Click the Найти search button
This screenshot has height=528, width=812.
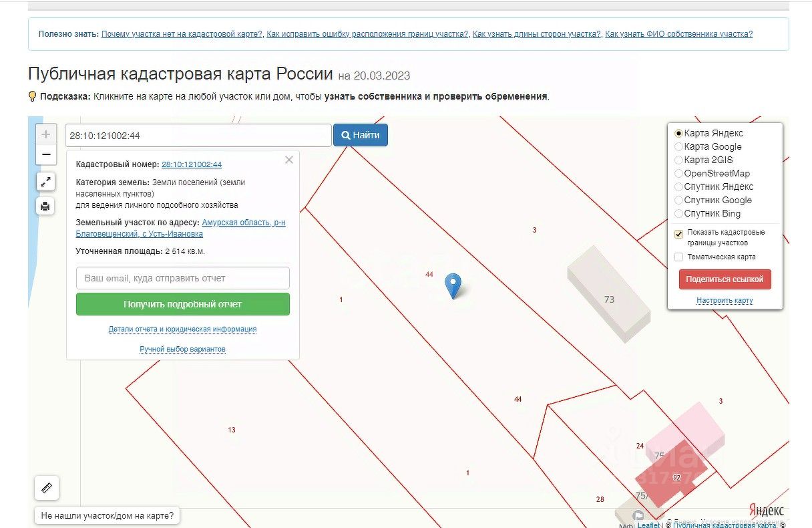pos(361,135)
